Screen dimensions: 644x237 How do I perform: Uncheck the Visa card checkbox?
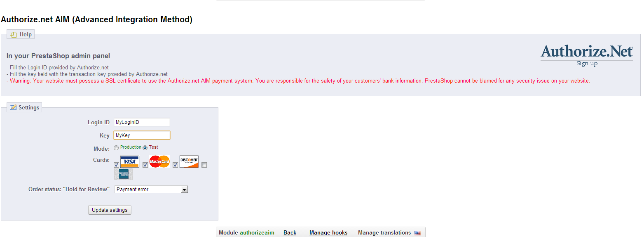pos(117,165)
